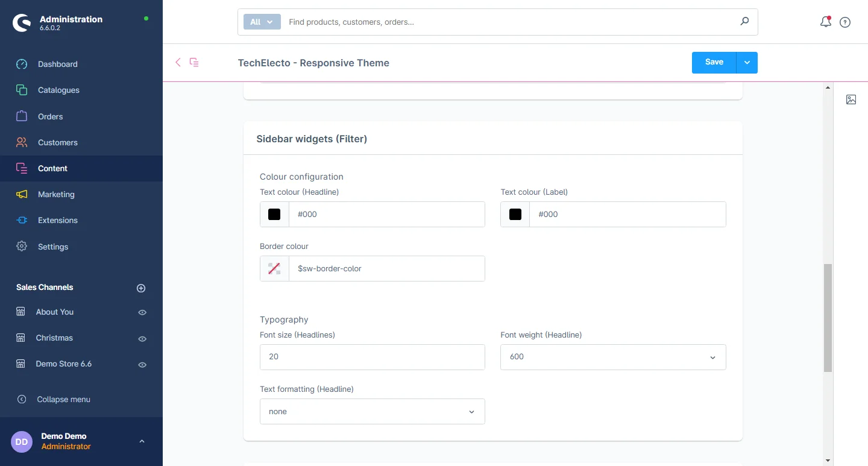Click the search magnifier icon

tap(744, 22)
